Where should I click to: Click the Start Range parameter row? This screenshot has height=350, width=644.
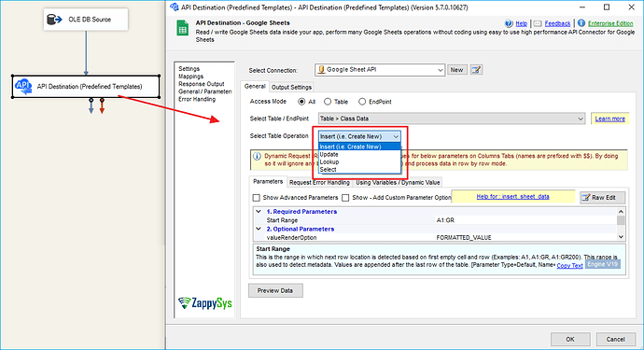point(436,220)
